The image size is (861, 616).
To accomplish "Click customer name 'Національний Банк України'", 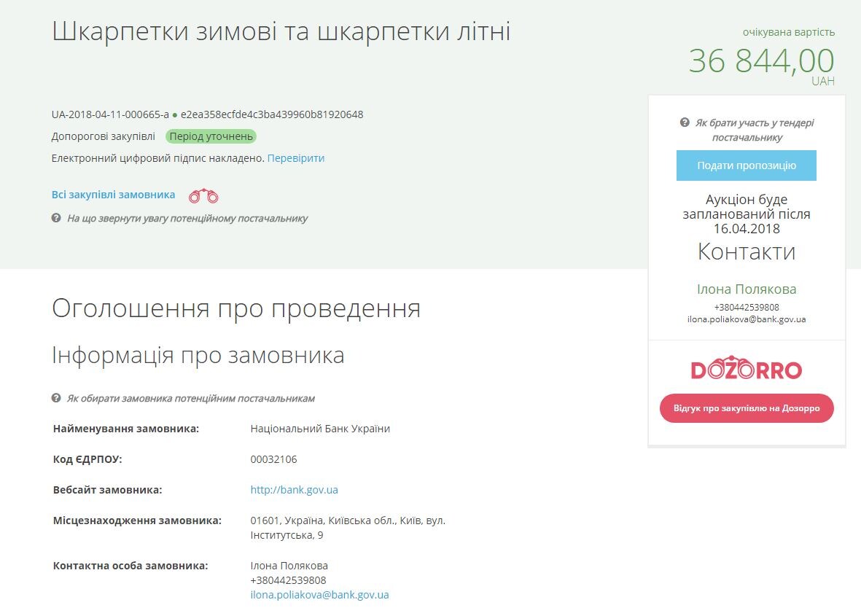I will [320, 429].
